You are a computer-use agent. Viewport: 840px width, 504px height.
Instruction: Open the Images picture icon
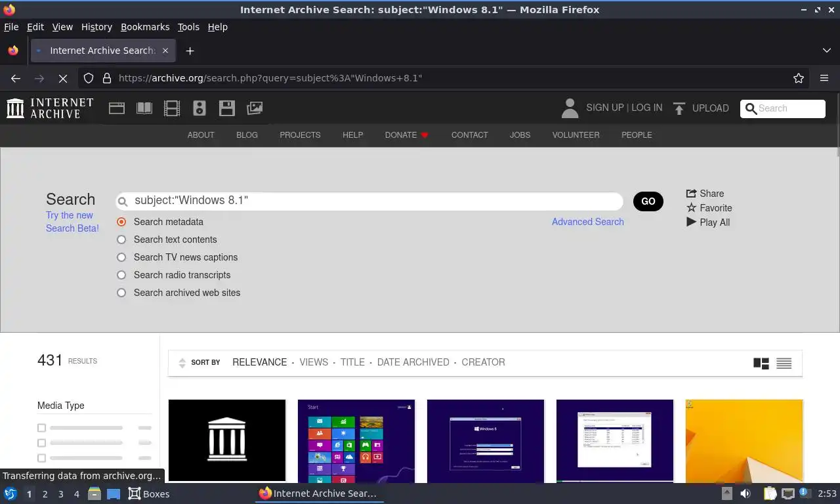tap(255, 108)
